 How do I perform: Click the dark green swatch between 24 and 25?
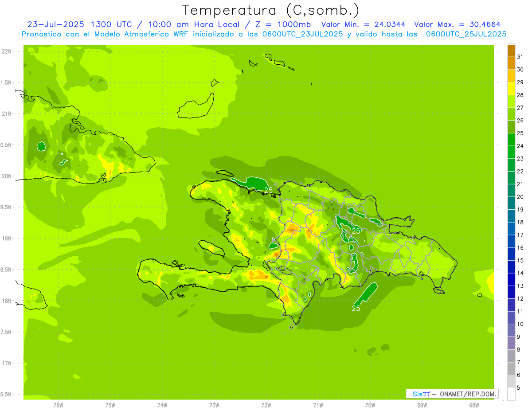click(x=511, y=139)
